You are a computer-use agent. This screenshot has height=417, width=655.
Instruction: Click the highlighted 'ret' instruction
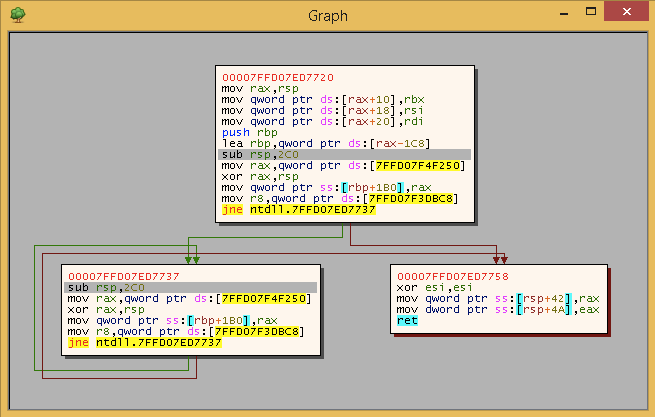(x=407, y=320)
